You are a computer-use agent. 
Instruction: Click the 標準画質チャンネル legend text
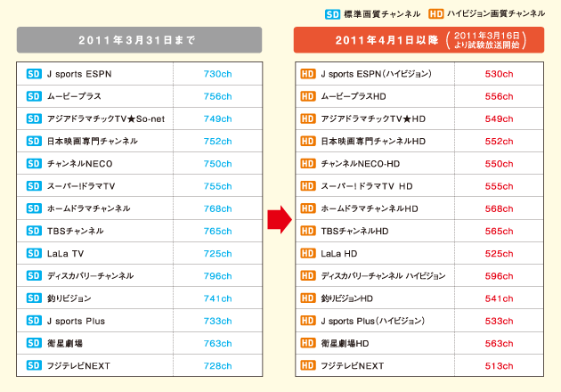tap(382, 14)
